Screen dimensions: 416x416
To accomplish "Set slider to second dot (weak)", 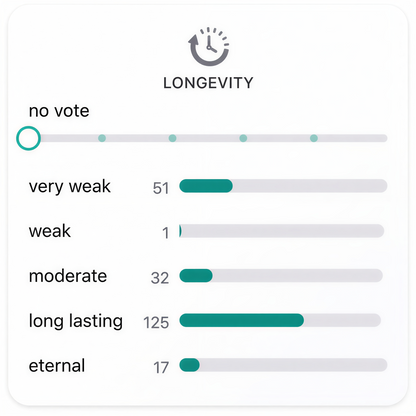I will click(172, 138).
